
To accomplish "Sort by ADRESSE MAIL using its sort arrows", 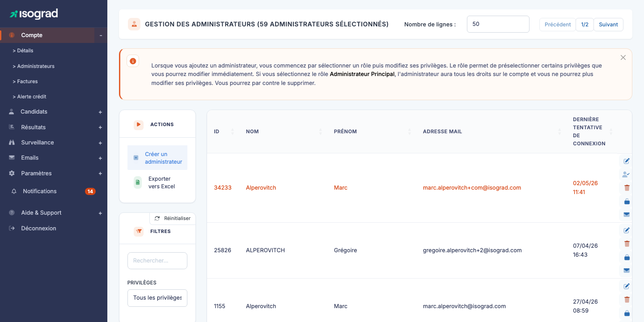I will 559,131.
